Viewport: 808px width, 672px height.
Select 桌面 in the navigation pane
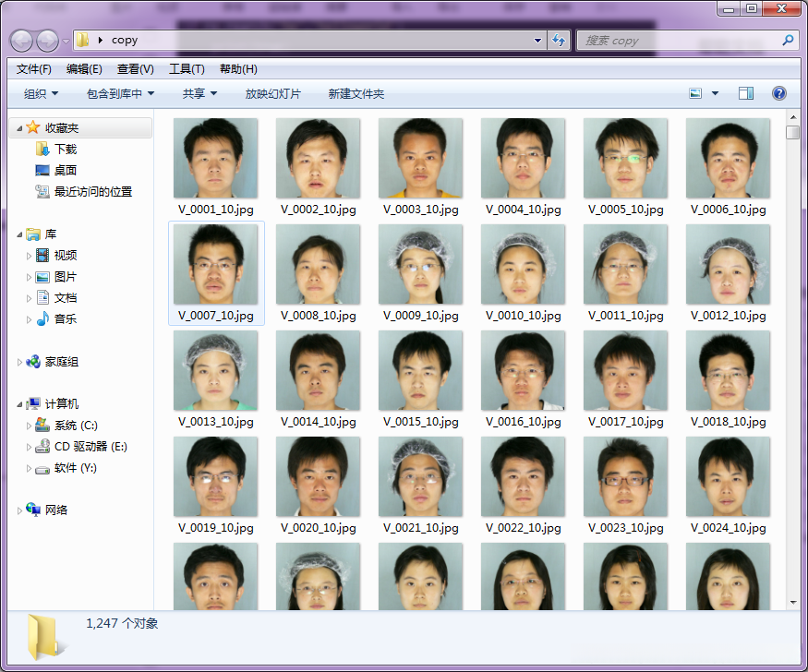[x=65, y=170]
